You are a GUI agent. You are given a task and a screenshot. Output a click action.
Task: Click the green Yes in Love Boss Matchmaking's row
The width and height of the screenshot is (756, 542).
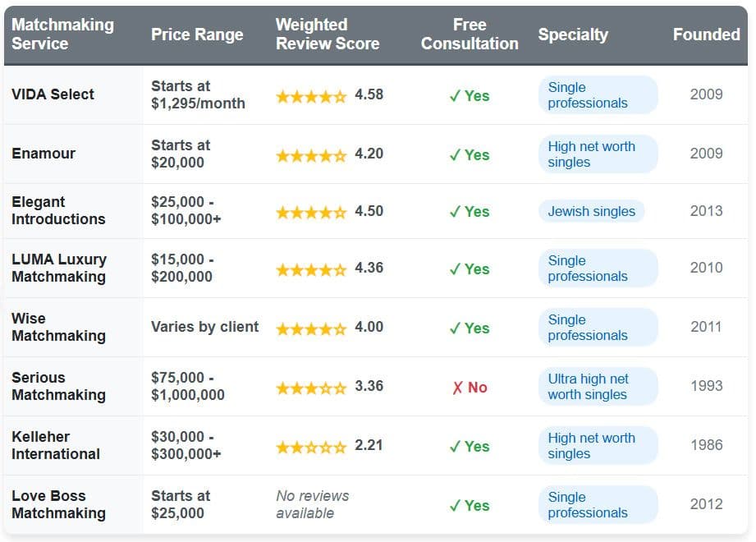[470, 506]
